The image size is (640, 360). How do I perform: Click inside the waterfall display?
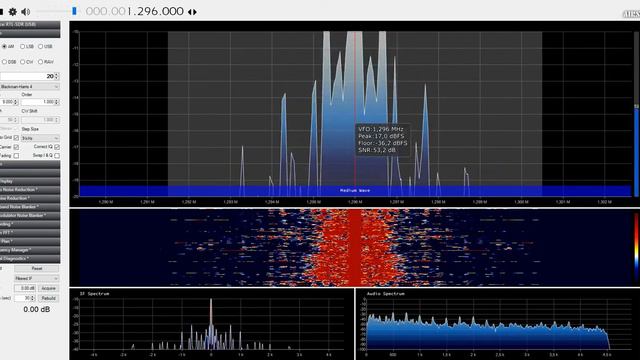(355, 247)
